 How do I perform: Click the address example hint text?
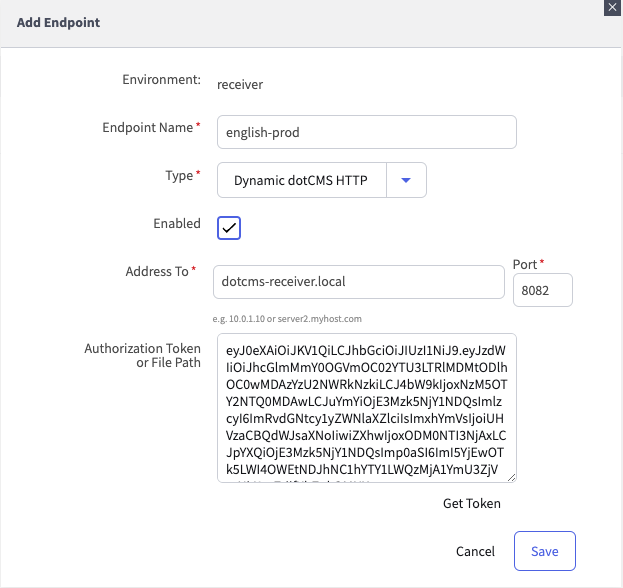coord(287,319)
